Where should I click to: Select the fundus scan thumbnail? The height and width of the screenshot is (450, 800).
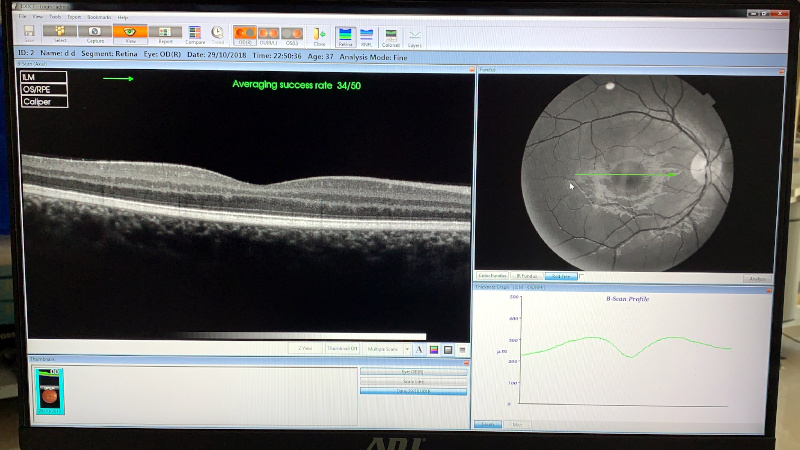[48, 391]
